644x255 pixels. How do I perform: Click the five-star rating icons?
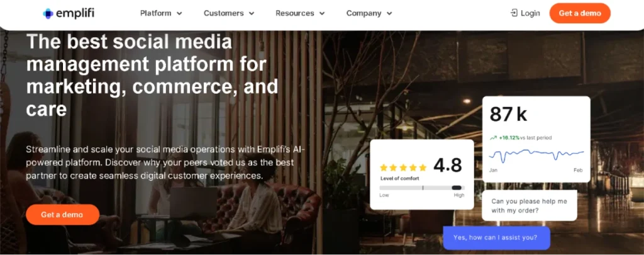coord(403,167)
